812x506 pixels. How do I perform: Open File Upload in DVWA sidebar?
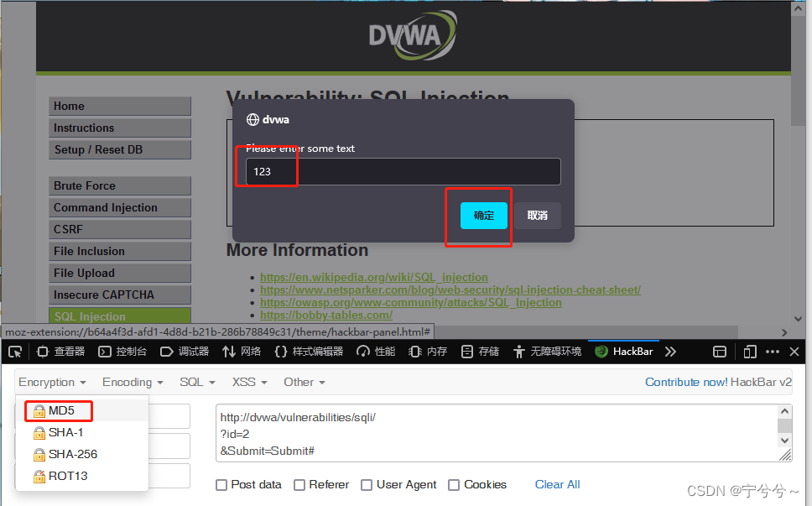120,273
